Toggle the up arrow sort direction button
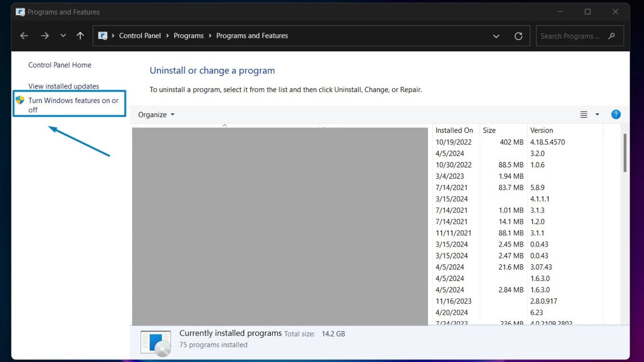This screenshot has width=644, height=362. pyautogui.click(x=224, y=125)
